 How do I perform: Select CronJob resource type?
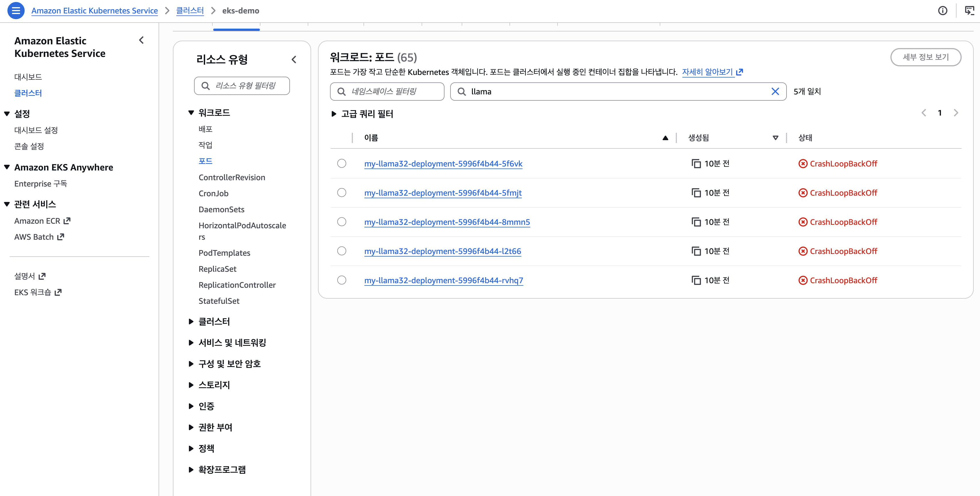[x=214, y=193]
